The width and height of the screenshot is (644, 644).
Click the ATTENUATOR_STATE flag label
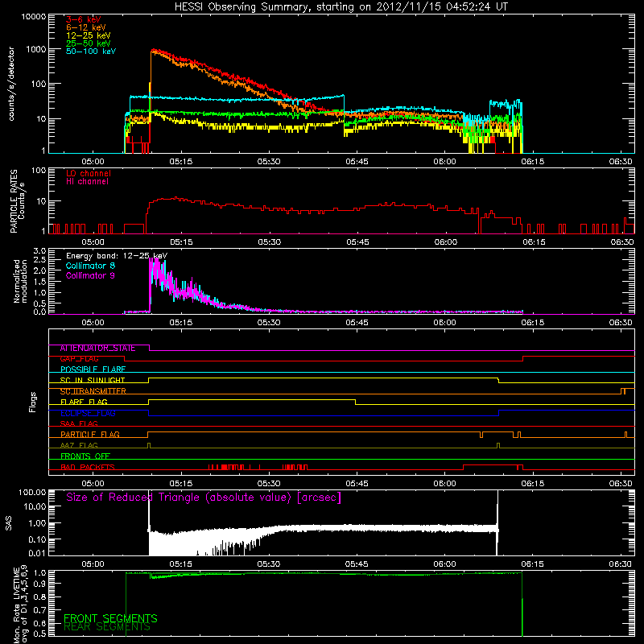click(97, 349)
